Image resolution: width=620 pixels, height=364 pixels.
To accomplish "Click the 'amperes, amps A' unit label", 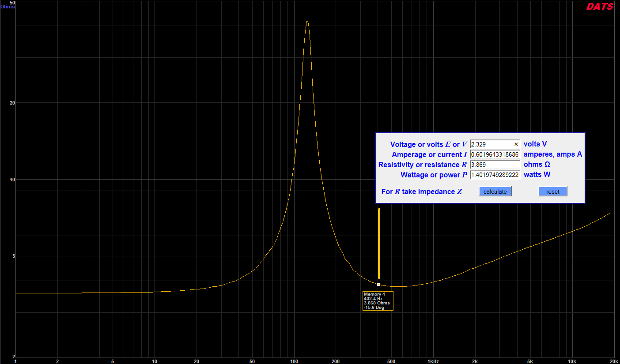I will [x=553, y=154].
